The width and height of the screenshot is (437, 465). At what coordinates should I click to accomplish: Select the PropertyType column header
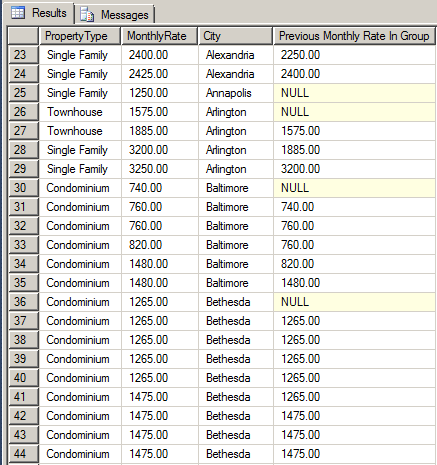(80, 36)
